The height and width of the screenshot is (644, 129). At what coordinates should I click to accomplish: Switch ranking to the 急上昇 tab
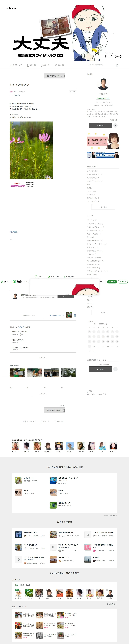[x=28, y=585]
